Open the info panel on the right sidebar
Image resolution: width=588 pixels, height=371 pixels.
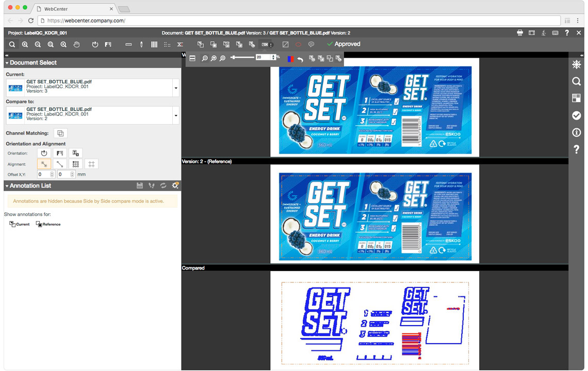tap(576, 132)
